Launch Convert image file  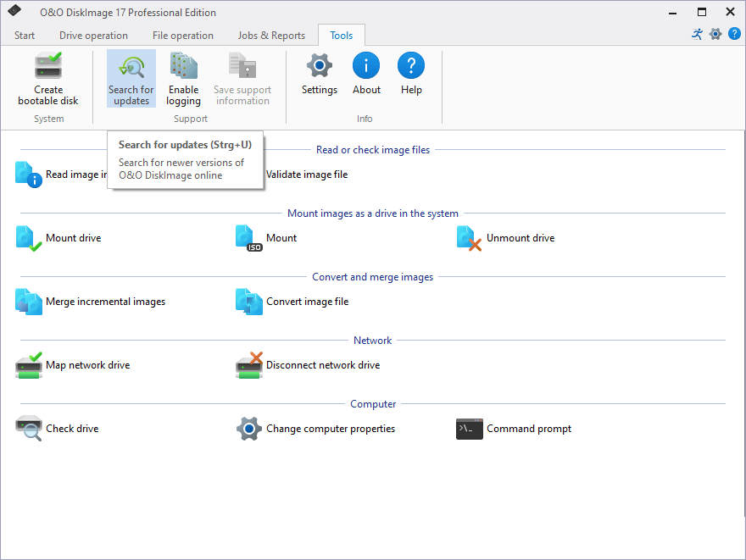(249, 302)
